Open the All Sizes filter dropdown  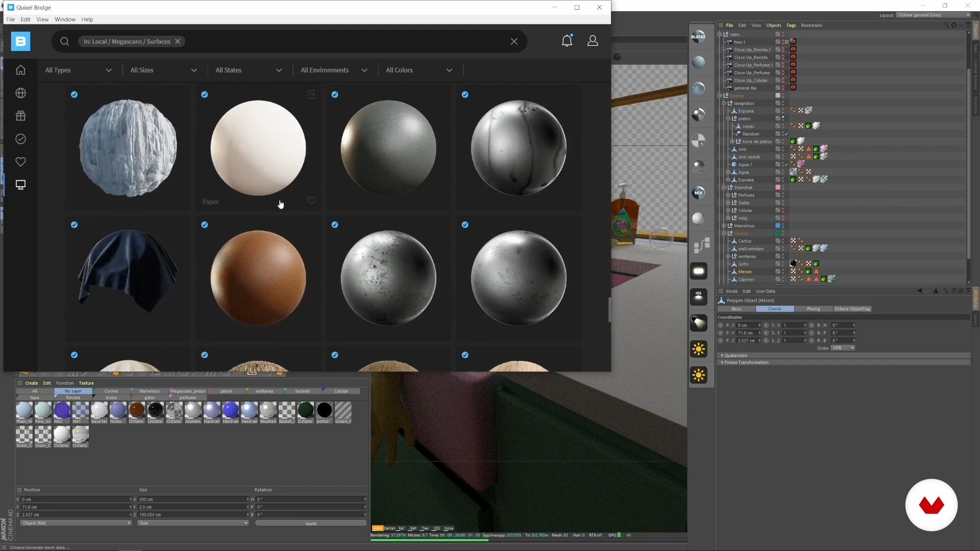(x=163, y=70)
